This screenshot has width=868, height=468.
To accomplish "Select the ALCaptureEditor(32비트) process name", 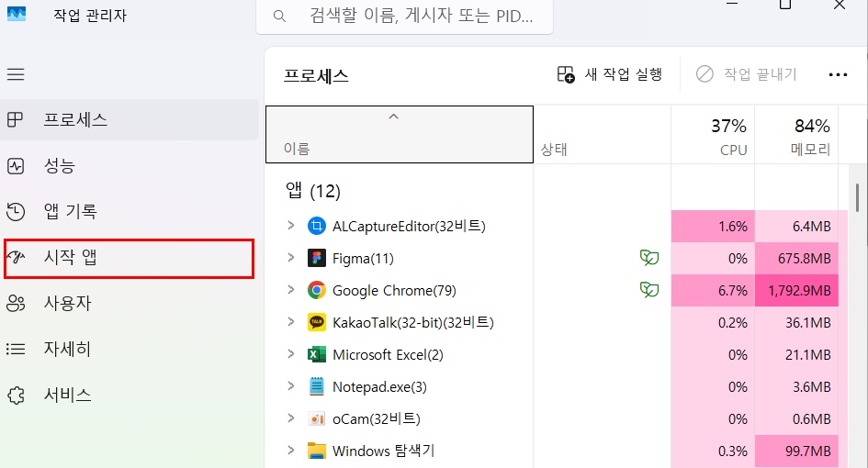I will tap(409, 226).
